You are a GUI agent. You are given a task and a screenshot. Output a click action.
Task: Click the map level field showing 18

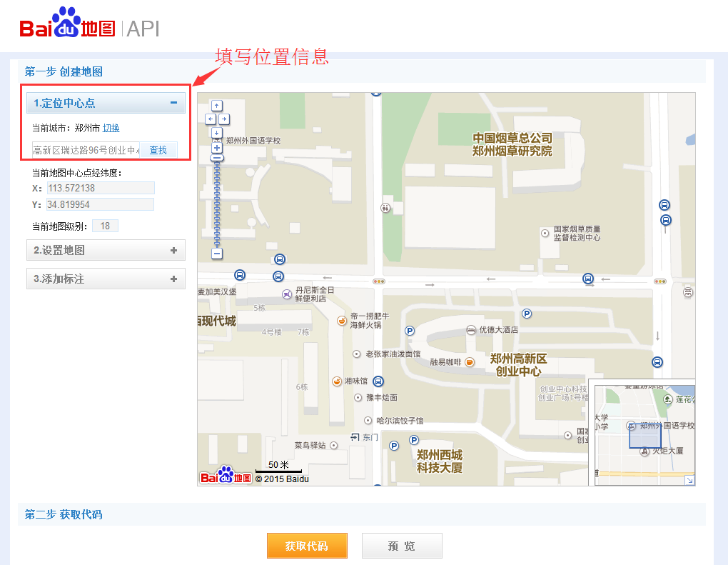(x=106, y=226)
